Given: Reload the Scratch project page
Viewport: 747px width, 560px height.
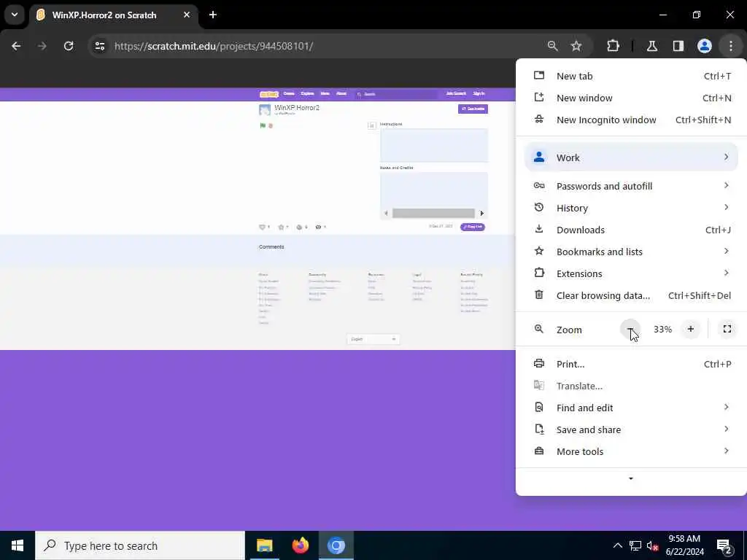Looking at the screenshot, I should pyautogui.click(x=69, y=46).
